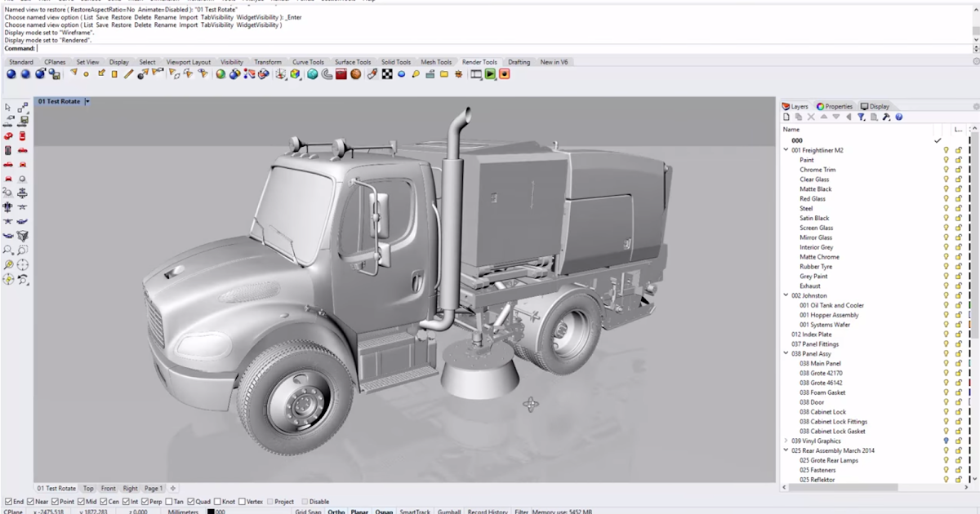Collapse the 002 Johnston layer group

point(786,295)
